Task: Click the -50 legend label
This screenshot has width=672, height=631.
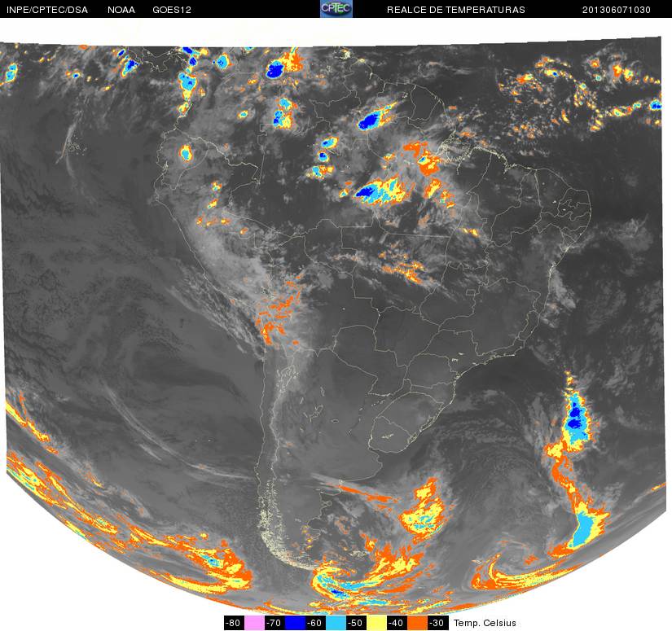Action: [x=356, y=622]
